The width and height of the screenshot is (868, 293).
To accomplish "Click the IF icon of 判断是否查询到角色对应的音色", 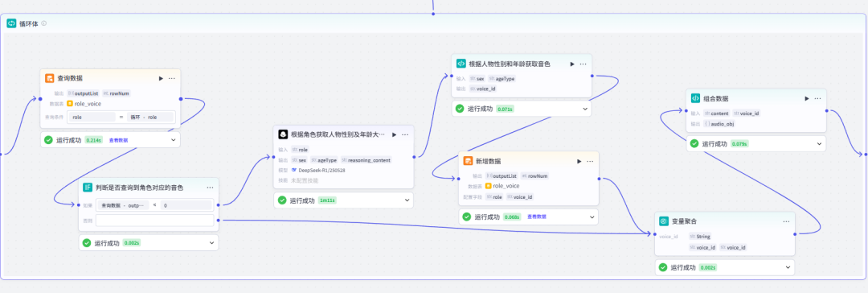I will pos(88,188).
